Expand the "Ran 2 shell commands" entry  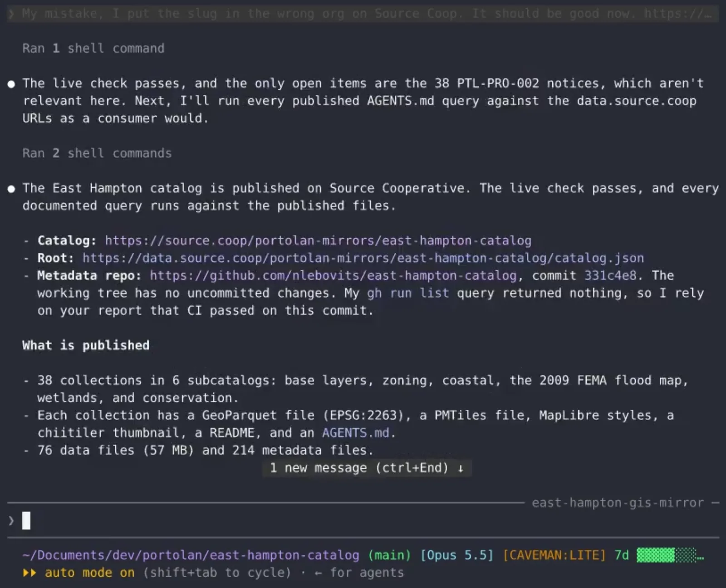[x=97, y=153]
